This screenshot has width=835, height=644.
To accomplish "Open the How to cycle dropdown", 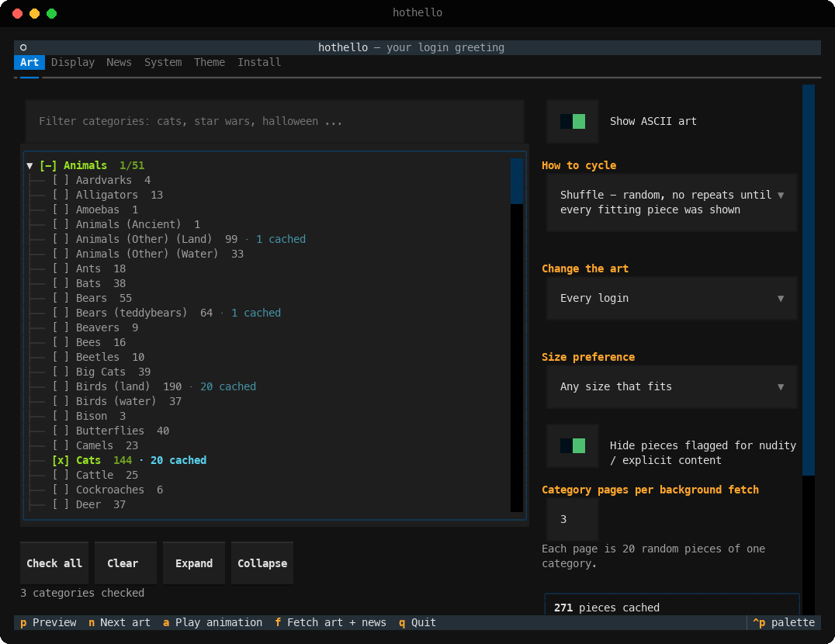I will click(671, 203).
